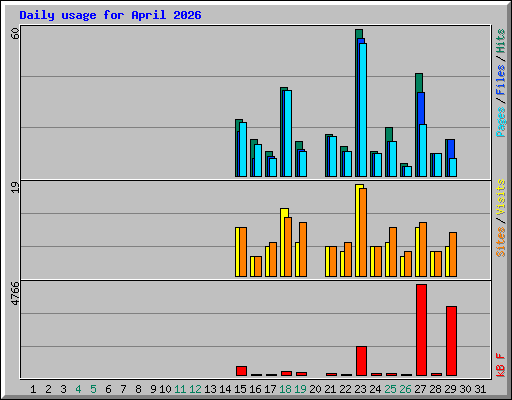Click day label '6' on the axis
Screen dimensions: 512x400
[108, 389]
